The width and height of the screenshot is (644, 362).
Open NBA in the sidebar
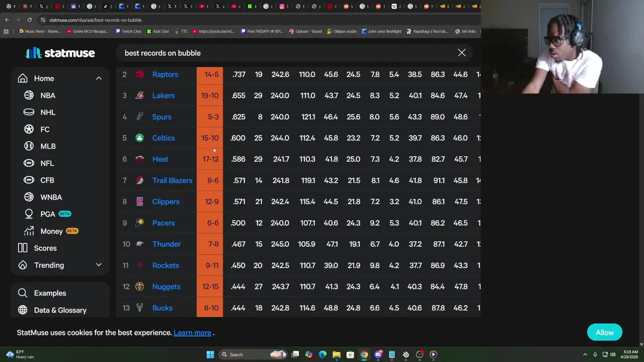tap(47, 96)
